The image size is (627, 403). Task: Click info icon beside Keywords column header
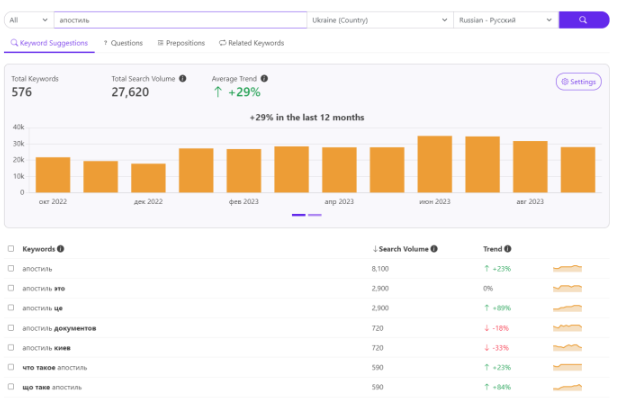60,249
